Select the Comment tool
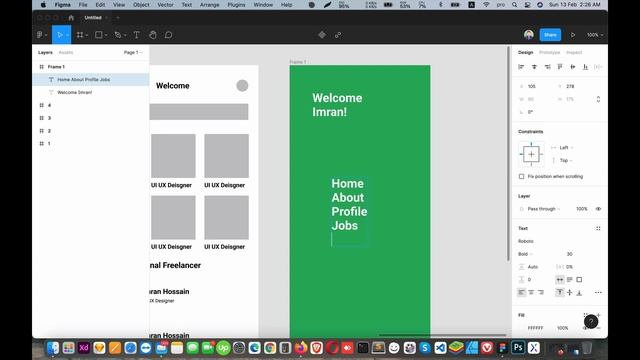This screenshot has width=640, height=360. [169, 35]
